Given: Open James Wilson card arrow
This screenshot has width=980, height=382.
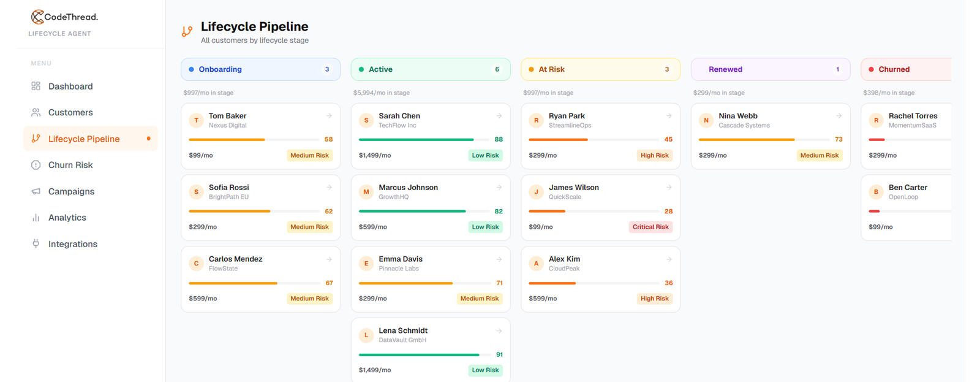Looking at the screenshot, I should (669, 188).
